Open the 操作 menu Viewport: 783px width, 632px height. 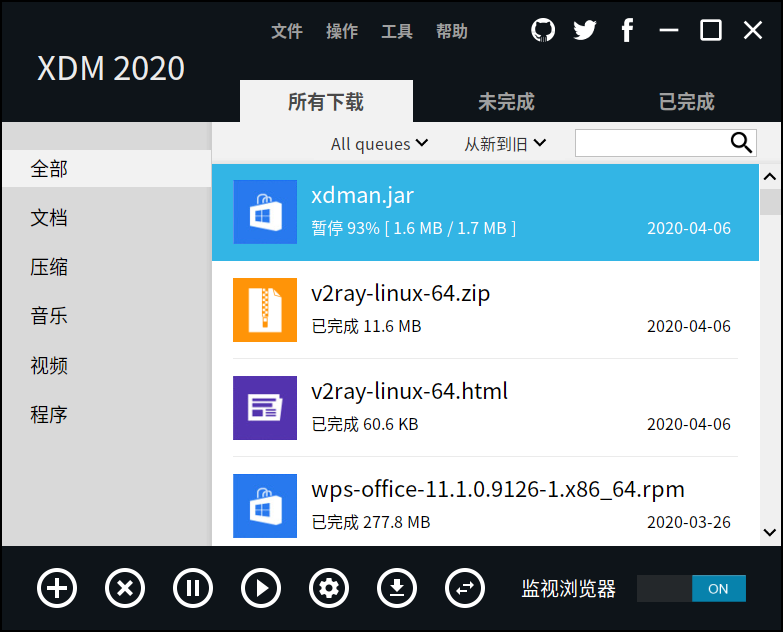(x=342, y=31)
